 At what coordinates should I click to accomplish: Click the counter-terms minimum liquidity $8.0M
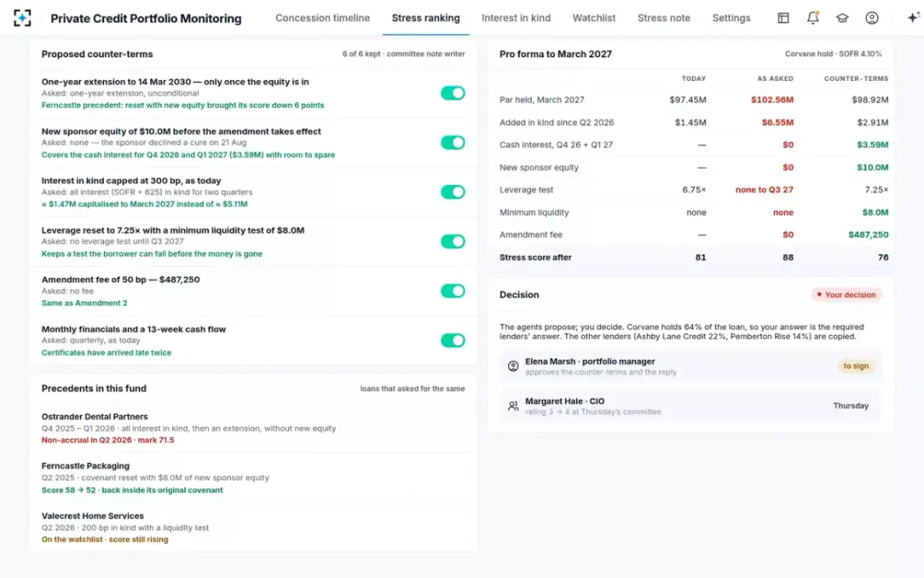tap(875, 213)
